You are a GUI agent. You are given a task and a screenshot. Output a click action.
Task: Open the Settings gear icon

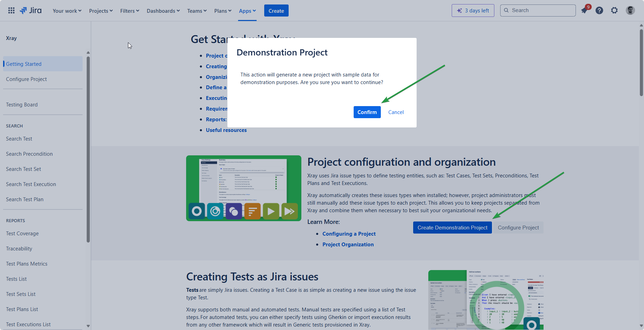tap(614, 11)
